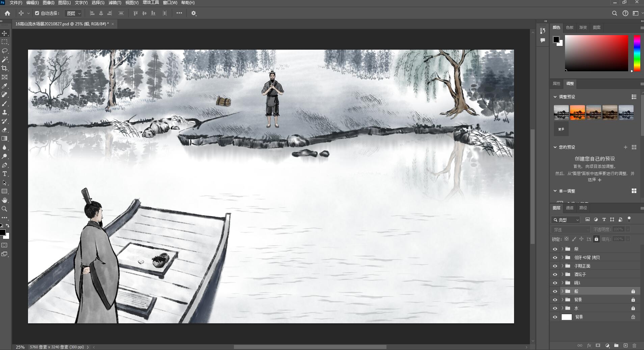Open the 图层 auto-select dropdown
The width and height of the screenshot is (644, 350).
74,13
